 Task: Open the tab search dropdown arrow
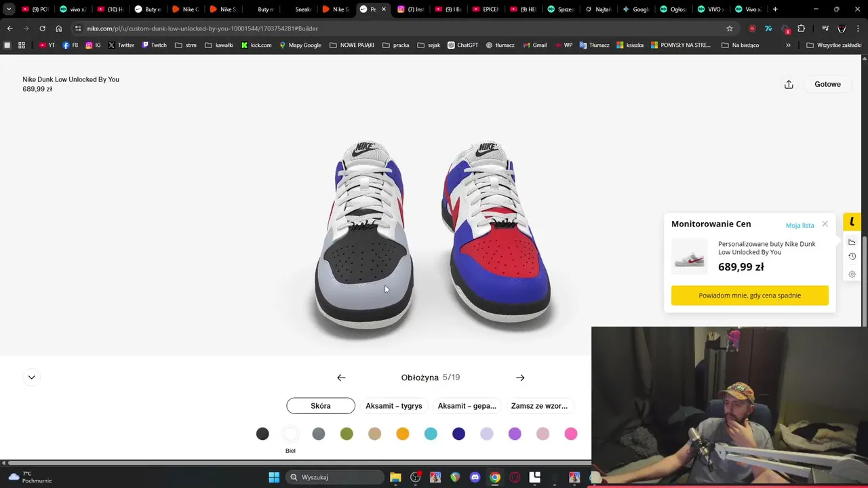coord(9,9)
